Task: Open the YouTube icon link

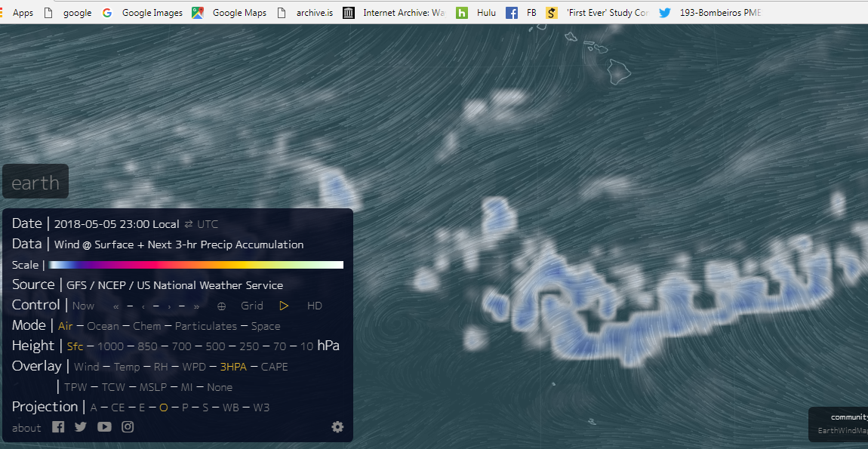Action: (104, 427)
